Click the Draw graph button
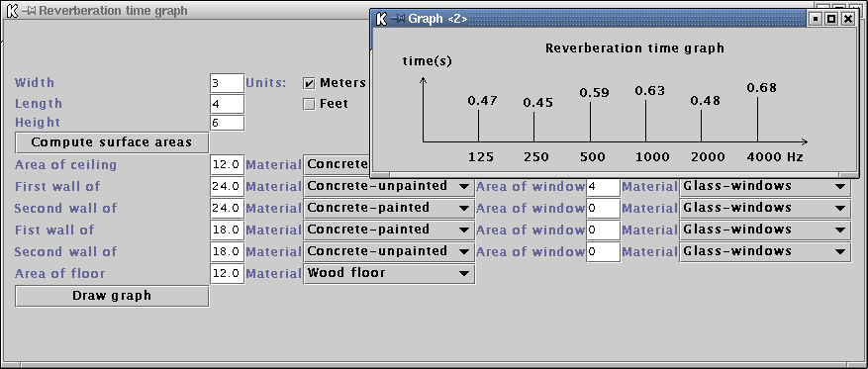Viewport: 868px width, 369px height. click(x=112, y=296)
